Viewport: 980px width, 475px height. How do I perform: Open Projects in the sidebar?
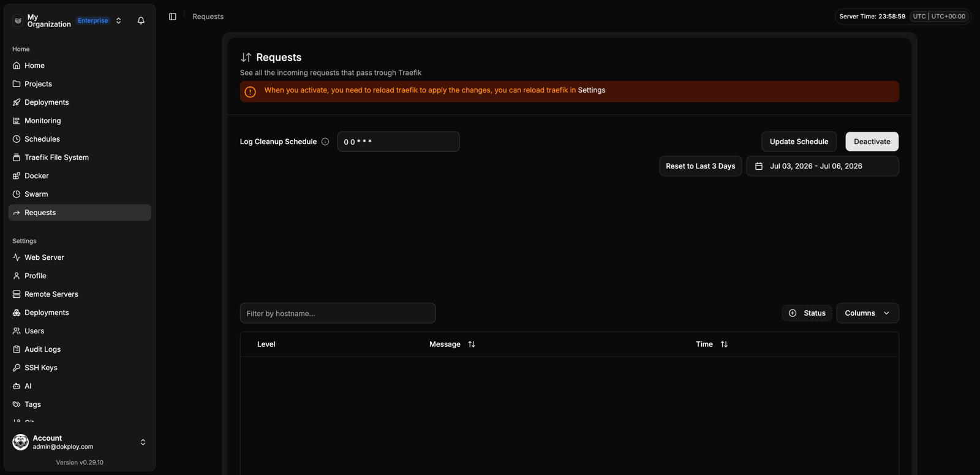tap(80, 84)
